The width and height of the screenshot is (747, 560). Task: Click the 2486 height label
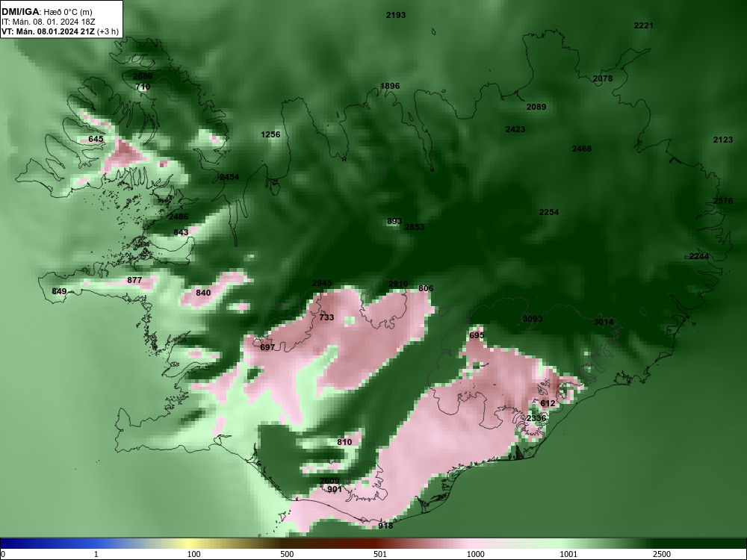point(179,217)
